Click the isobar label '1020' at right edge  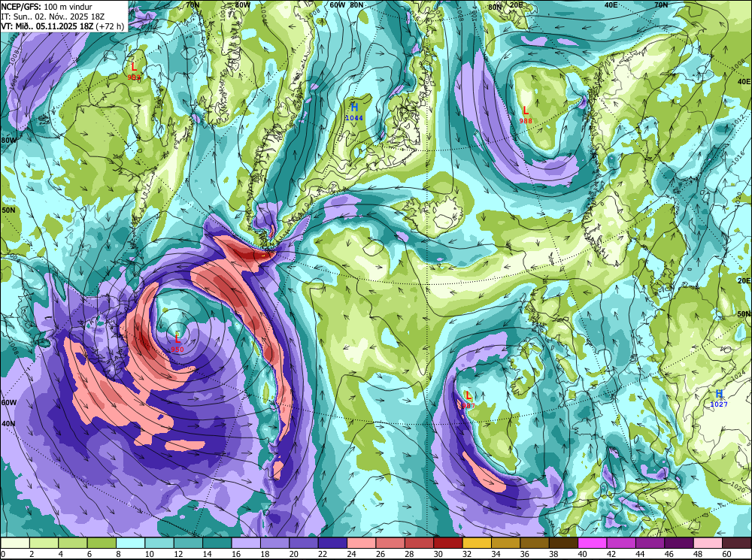pos(739,486)
